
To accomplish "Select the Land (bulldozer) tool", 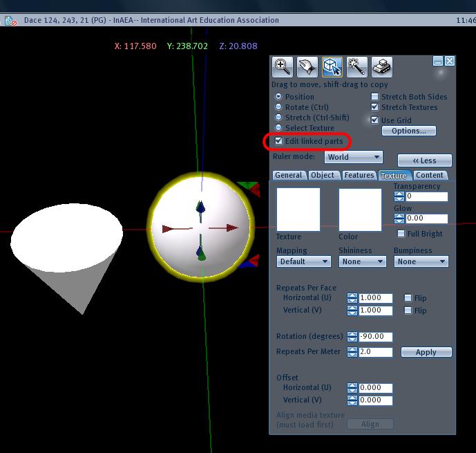I will tap(381, 66).
